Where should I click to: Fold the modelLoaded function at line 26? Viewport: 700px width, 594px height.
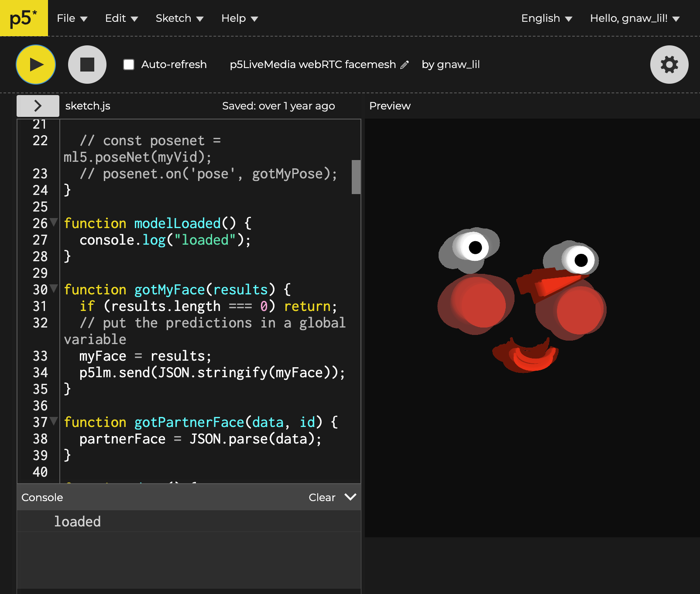(54, 222)
